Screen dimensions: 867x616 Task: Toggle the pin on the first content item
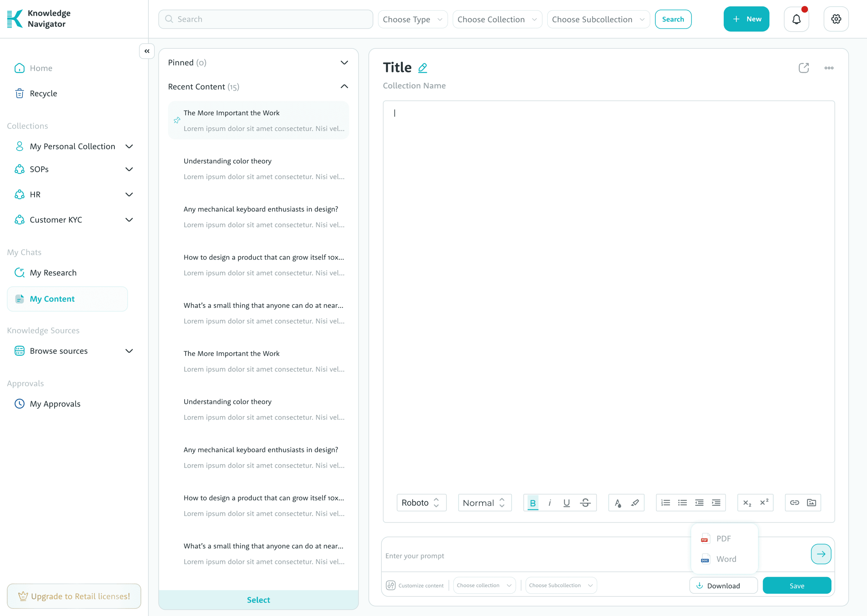177,120
